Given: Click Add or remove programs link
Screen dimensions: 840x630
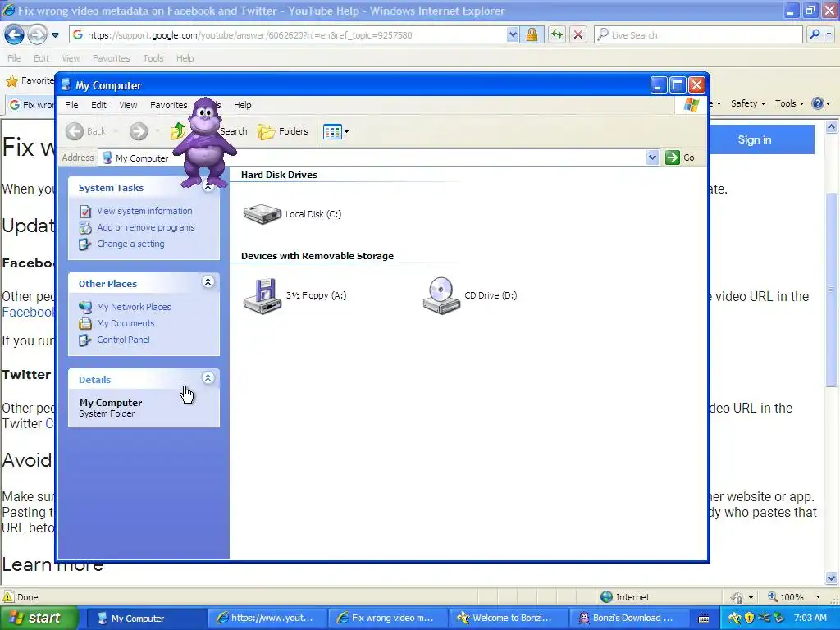Looking at the screenshot, I should pos(146,227).
